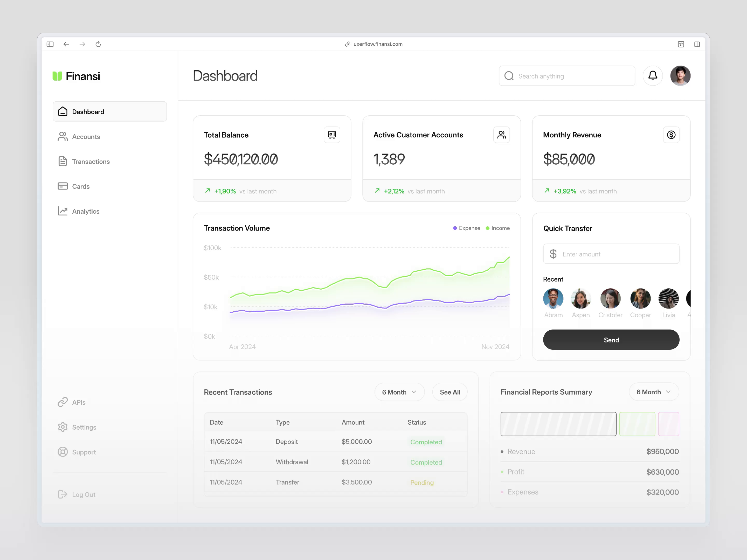Toggle the Expense legend on the chart
747x560 pixels.
coord(467,228)
